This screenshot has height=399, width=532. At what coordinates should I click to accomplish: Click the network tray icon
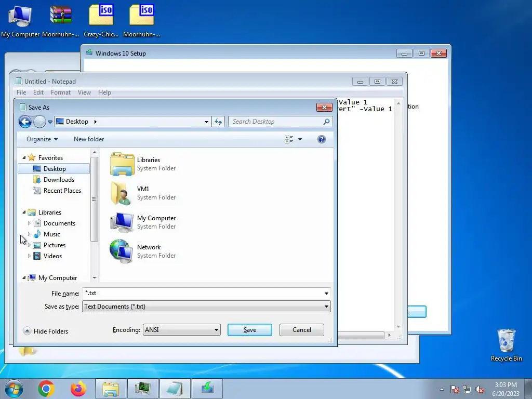click(x=467, y=389)
